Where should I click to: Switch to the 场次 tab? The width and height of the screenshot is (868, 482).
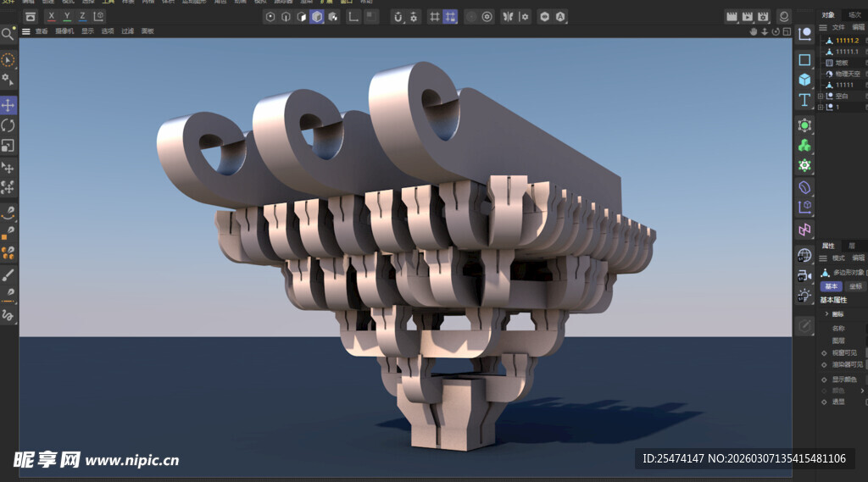(x=854, y=14)
